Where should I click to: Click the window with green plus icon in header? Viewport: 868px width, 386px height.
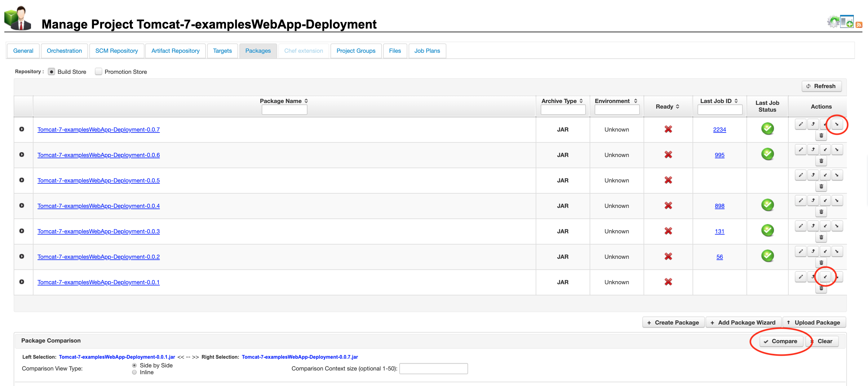point(847,22)
